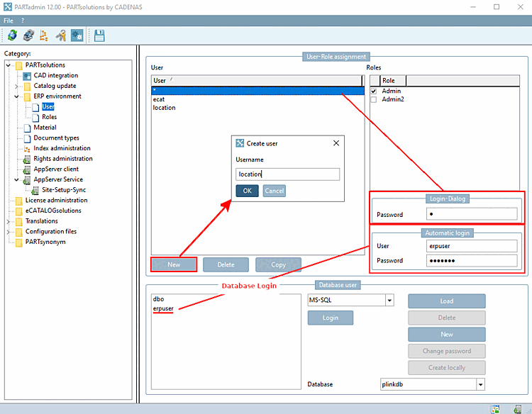Viewport: 532px width, 414px height.
Task: Select the eCATALOGsolutions tree item
Action: point(53,211)
